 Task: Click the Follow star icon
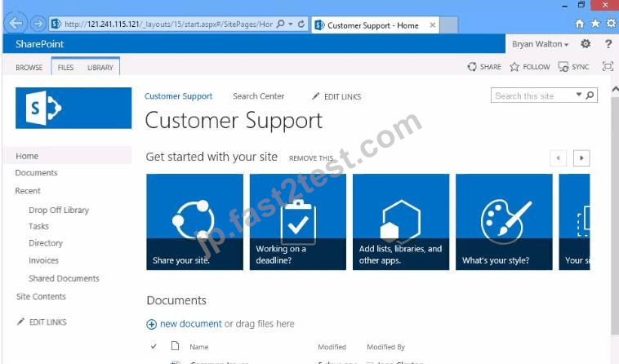(514, 67)
